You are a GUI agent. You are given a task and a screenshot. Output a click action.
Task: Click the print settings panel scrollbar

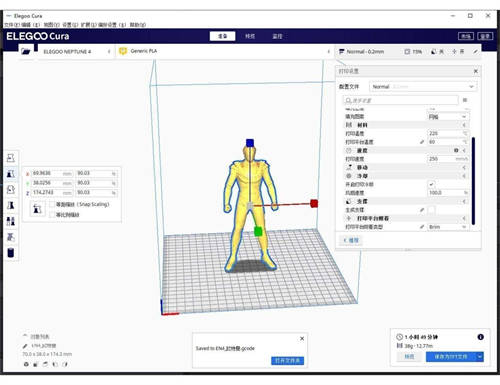tap(473, 180)
